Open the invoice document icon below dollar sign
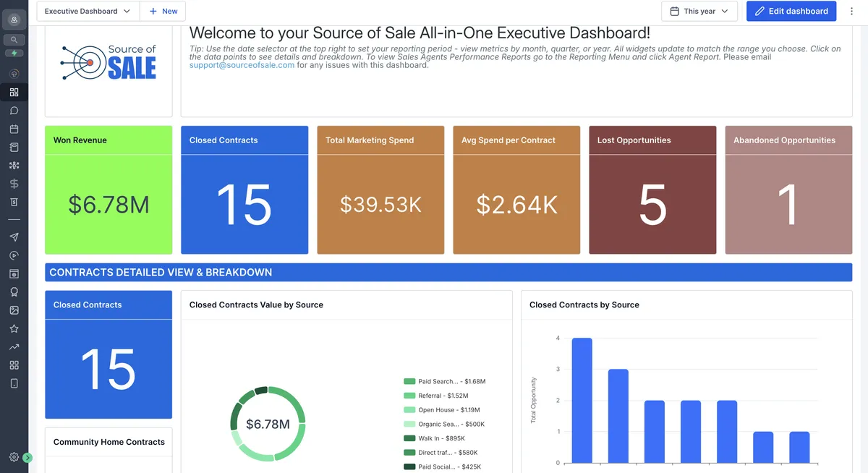 14,201
